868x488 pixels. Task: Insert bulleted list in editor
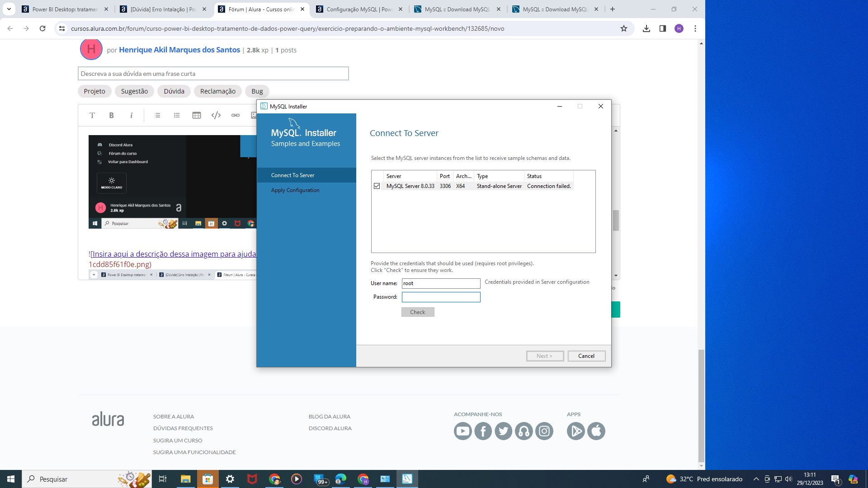tap(177, 115)
